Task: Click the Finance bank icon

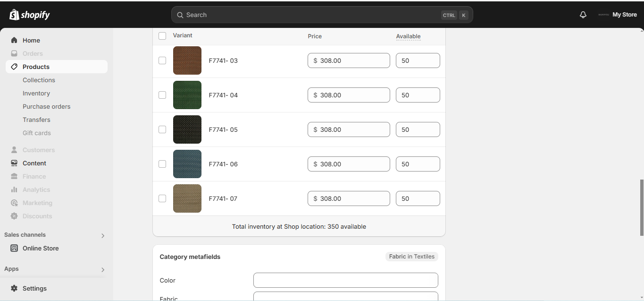Action: click(14, 176)
